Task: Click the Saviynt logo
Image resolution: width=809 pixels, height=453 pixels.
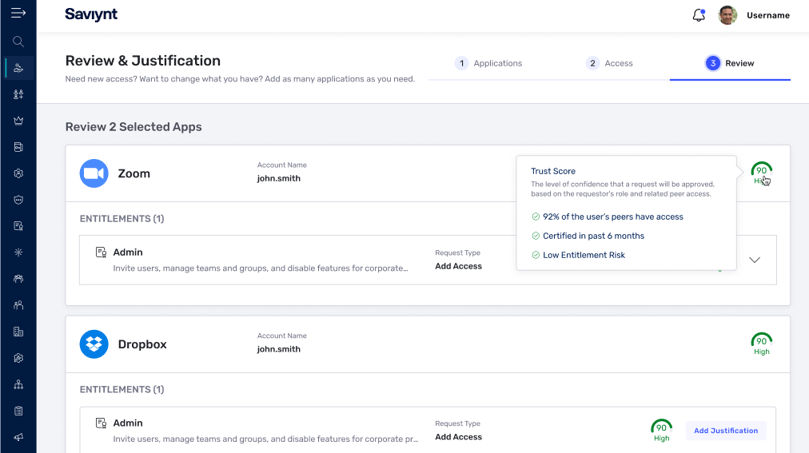Action: point(91,14)
